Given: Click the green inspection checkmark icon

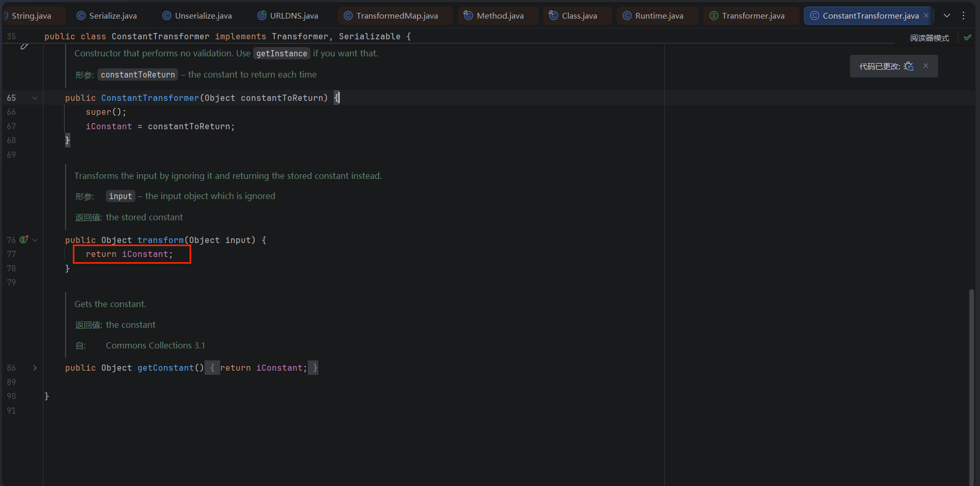Looking at the screenshot, I should (x=968, y=37).
